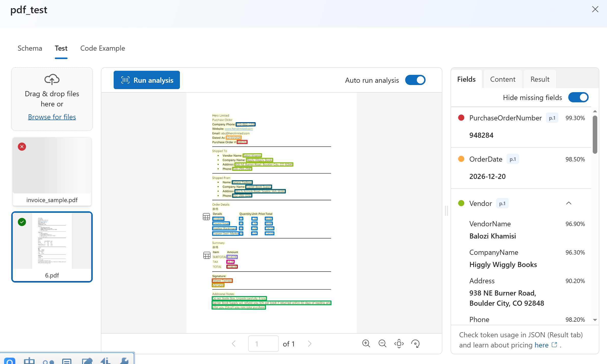The width and height of the screenshot is (607, 364).
Task: Switch to the Result tab
Action: [539, 79]
